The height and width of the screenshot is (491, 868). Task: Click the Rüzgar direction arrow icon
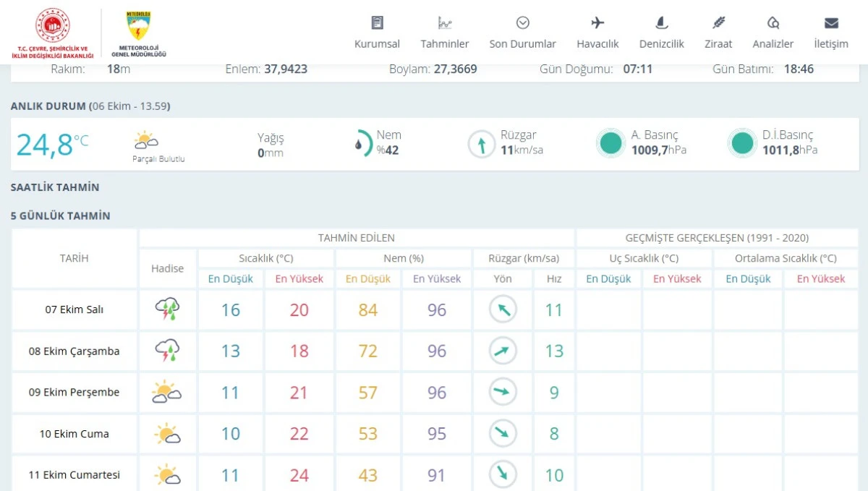481,143
